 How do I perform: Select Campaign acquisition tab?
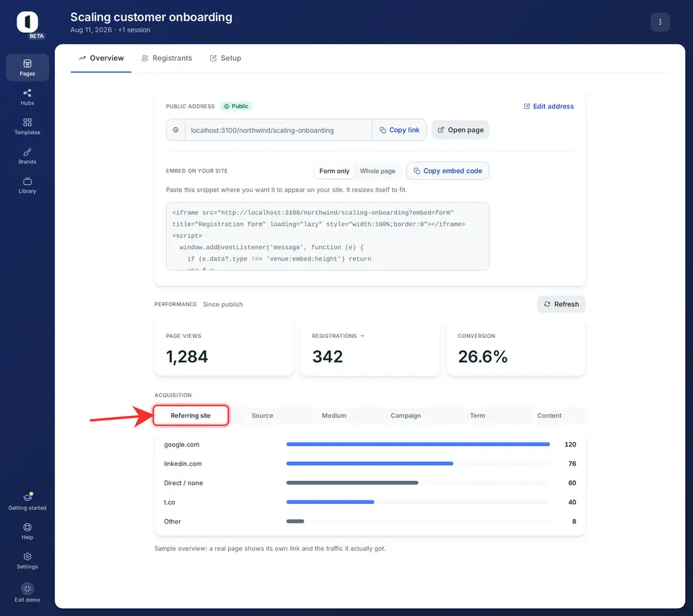point(406,416)
